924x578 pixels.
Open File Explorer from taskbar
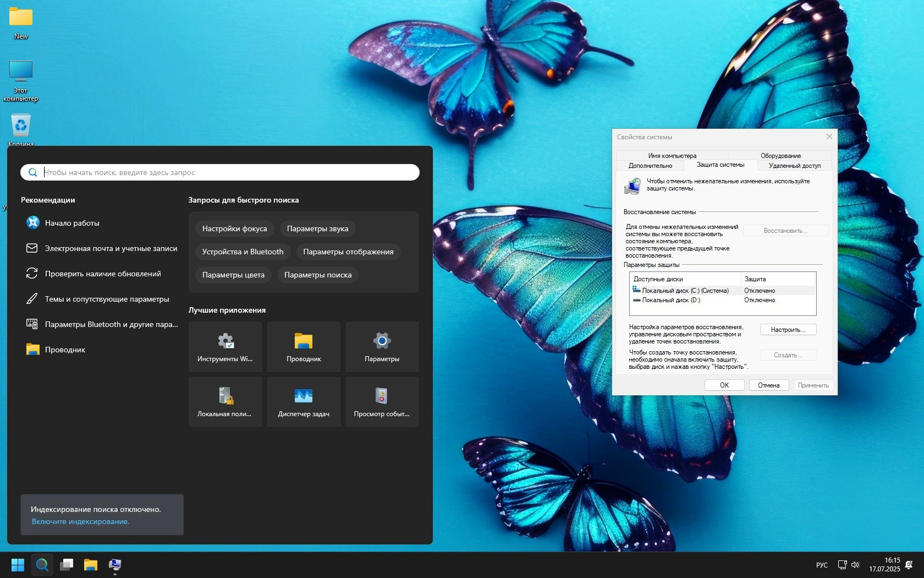click(91, 565)
